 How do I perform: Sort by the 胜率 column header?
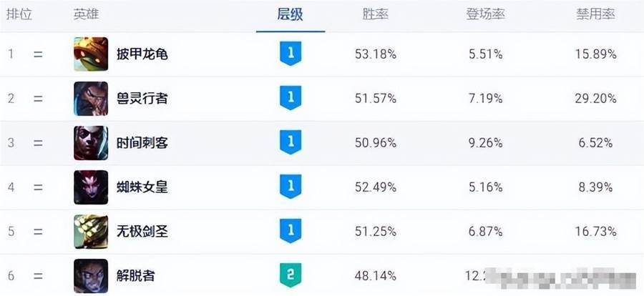coord(376,15)
